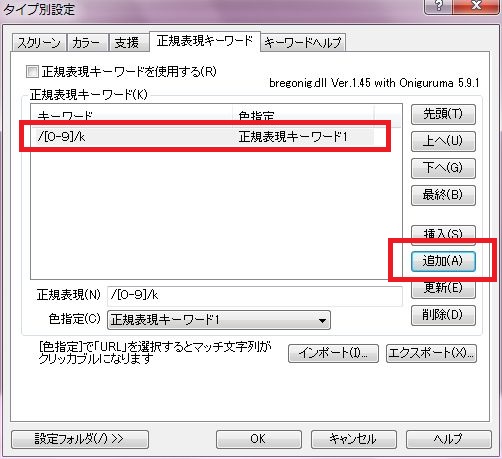Move keyword down with 下へ(G)
This screenshot has height=459, width=502.
click(443, 168)
